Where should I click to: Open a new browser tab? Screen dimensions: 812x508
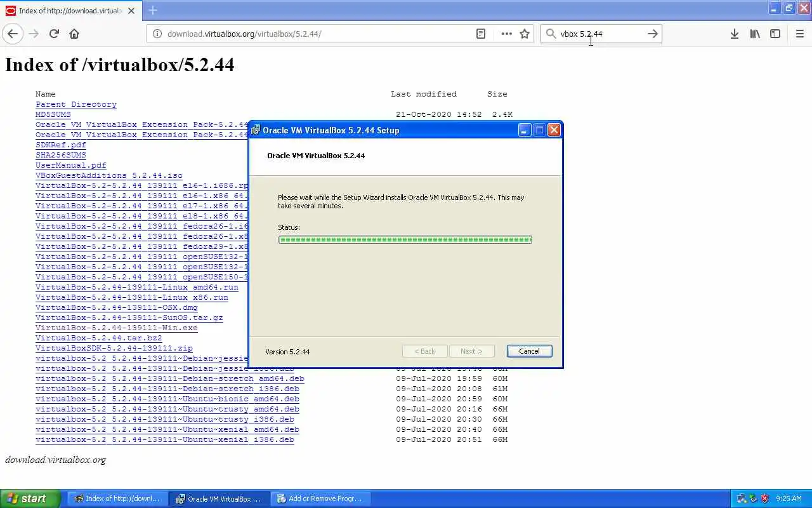[153, 10]
